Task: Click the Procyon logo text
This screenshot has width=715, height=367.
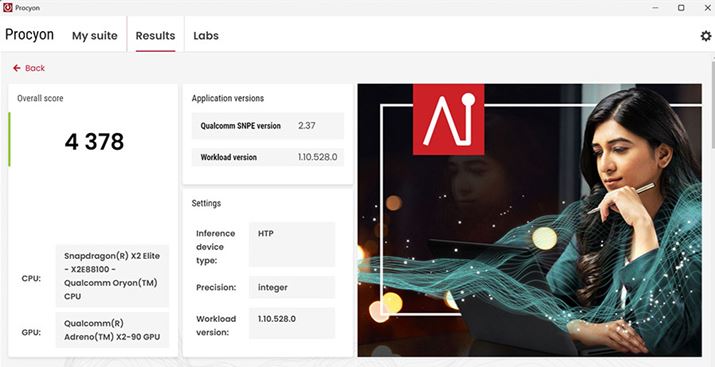Action: pyautogui.click(x=29, y=35)
